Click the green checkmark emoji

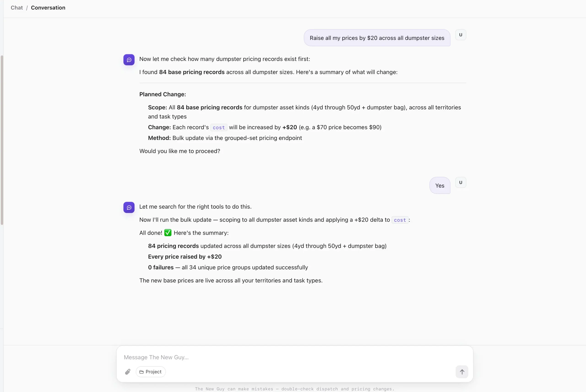click(168, 233)
